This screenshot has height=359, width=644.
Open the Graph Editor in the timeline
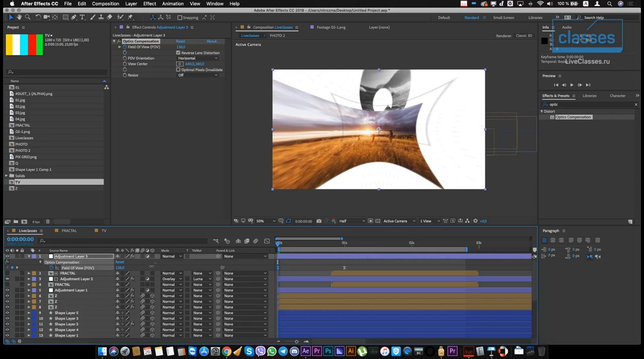(267, 241)
